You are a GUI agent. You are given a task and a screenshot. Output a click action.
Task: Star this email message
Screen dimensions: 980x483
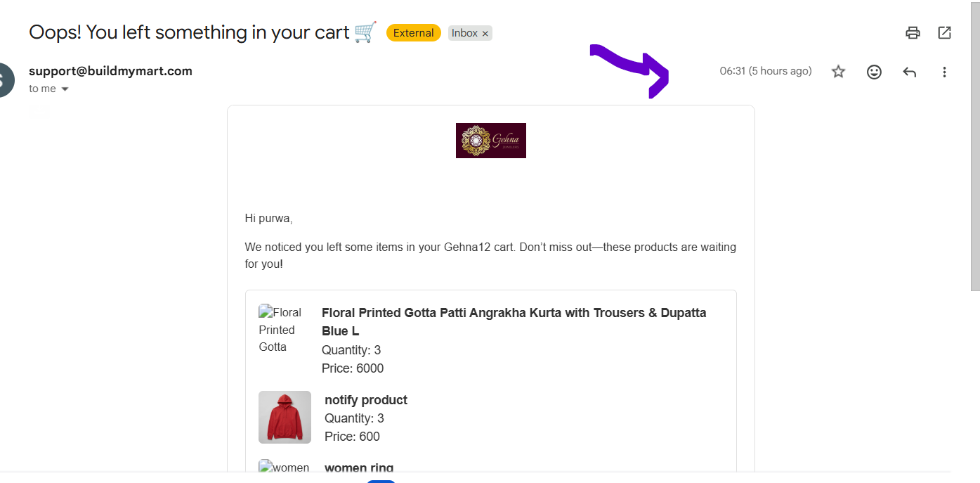[x=838, y=72]
